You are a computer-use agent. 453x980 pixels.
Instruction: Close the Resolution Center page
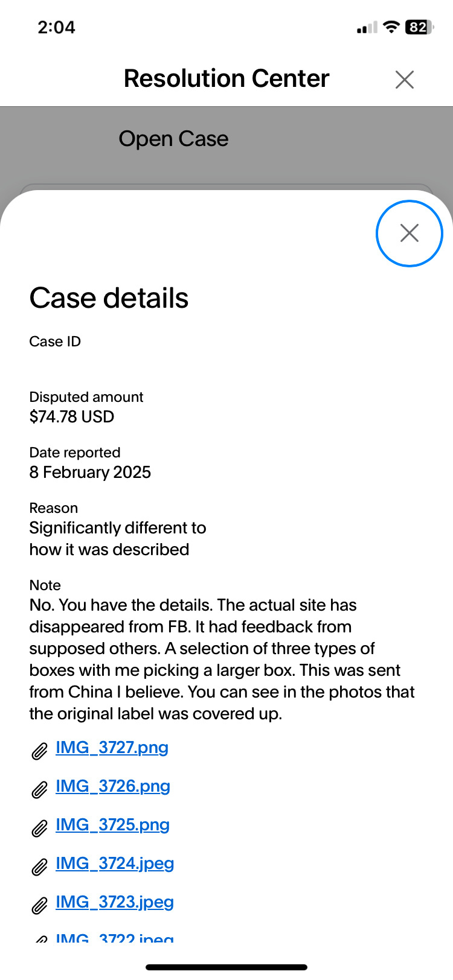pos(404,79)
